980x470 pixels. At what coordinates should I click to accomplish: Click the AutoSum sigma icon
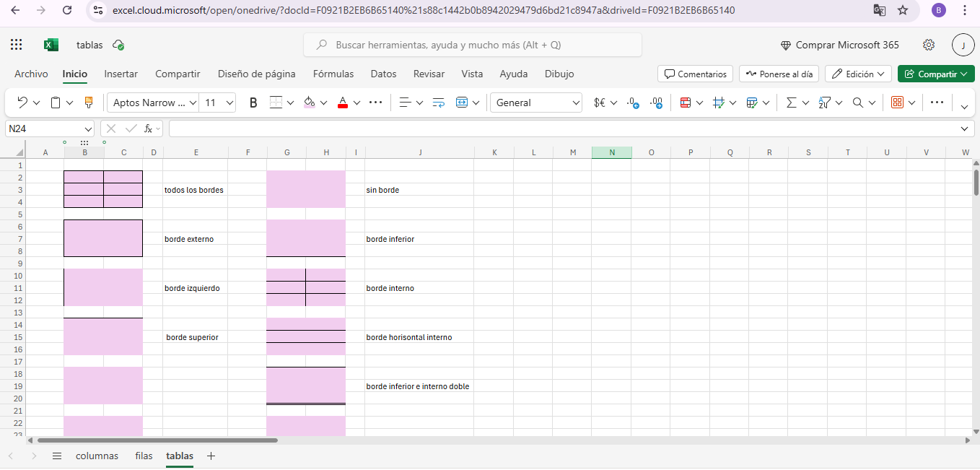(x=791, y=103)
